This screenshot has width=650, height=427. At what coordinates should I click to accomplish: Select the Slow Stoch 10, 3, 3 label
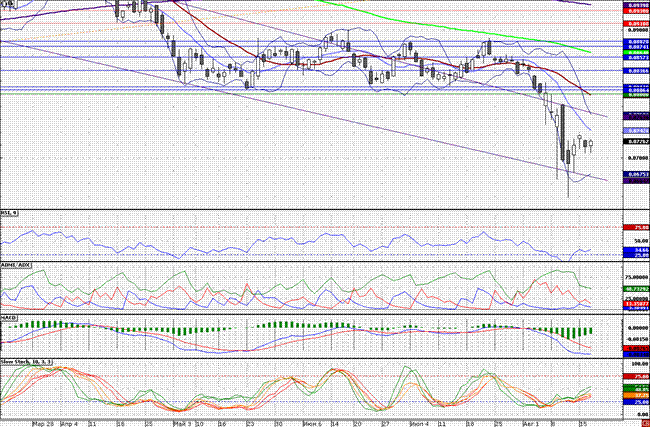(x=27, y=362)
